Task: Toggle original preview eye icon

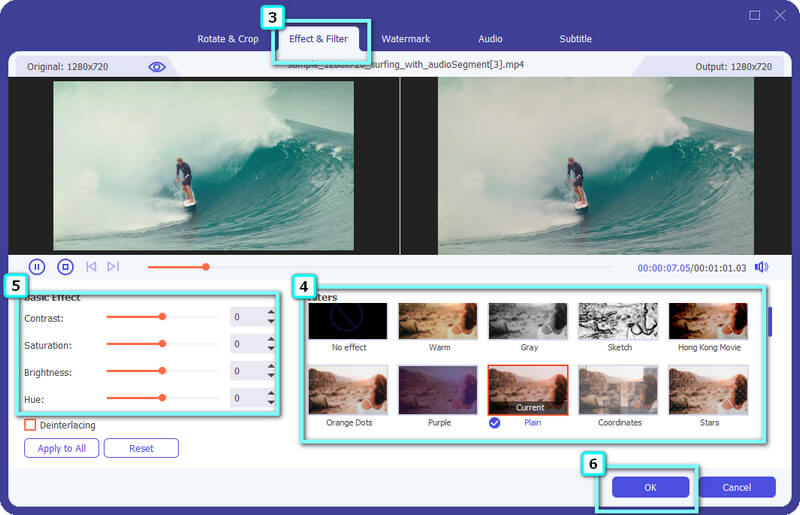Action: 157,67
